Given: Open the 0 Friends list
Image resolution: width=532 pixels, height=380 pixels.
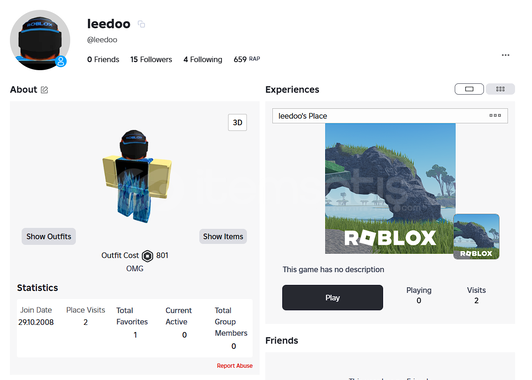Looking at the screenshot, I should pos(103,59).
